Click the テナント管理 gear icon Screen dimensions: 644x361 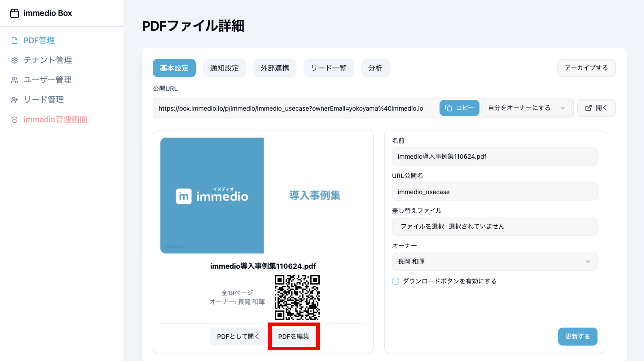[15, 60]
